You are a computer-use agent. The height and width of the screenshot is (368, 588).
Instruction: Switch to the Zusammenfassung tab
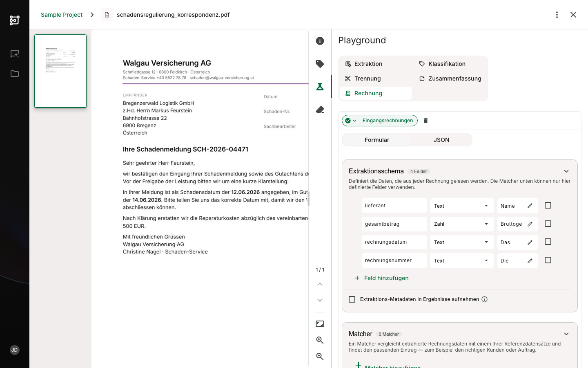click(x=450, y=79)
